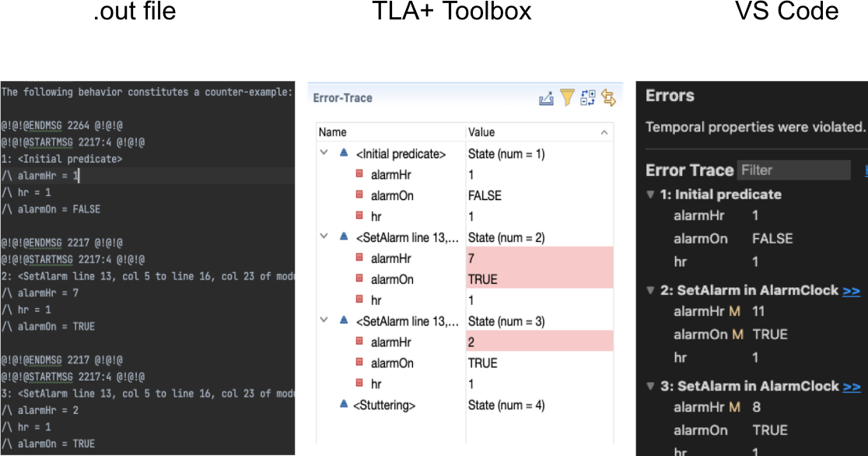This screenshot has height=456, width=868.
Task: Collapse '3: SetAlarm in AlarmClock' section
Action: (x=650, y=386)
